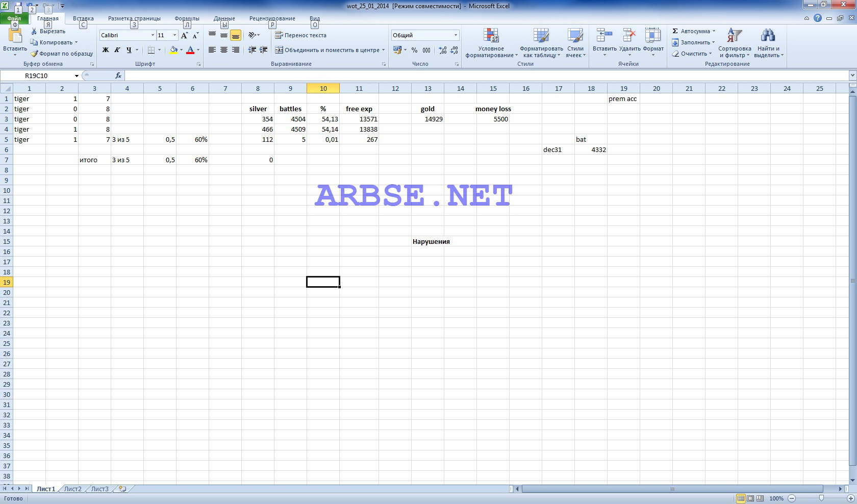Apply the red font color A
Screen dimensions: 857x504
coord(190,50)
